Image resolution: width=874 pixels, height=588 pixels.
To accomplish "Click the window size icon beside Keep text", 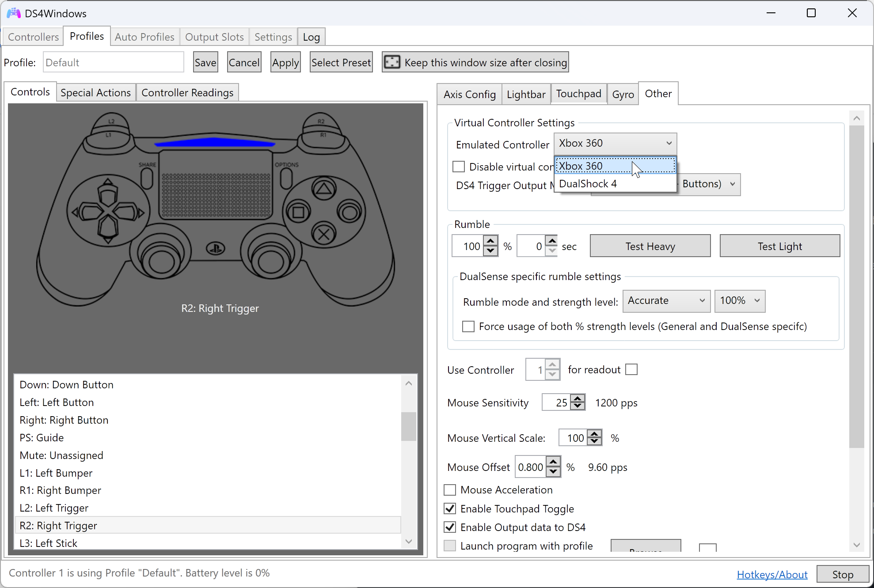I will click(392, 62).
